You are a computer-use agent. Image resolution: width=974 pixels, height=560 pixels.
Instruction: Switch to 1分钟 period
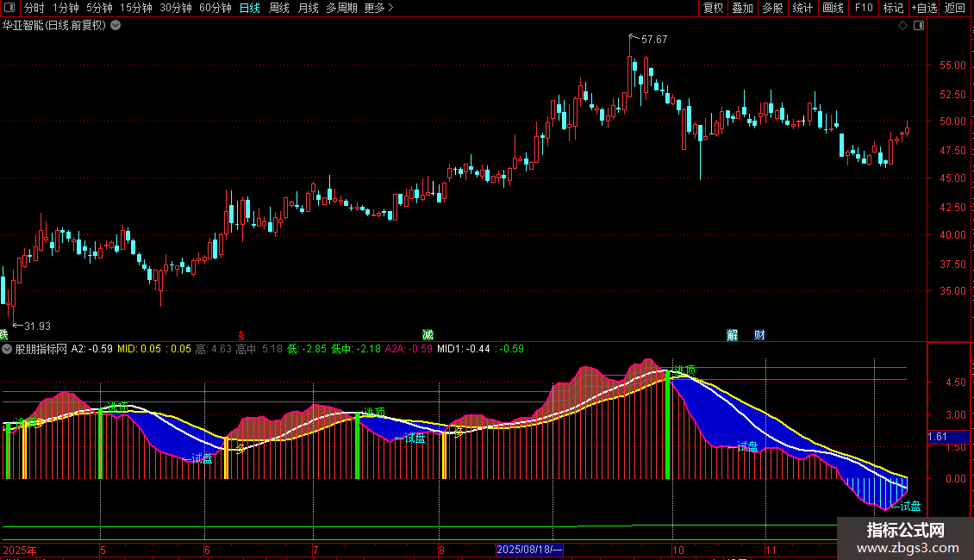point(66,8)
